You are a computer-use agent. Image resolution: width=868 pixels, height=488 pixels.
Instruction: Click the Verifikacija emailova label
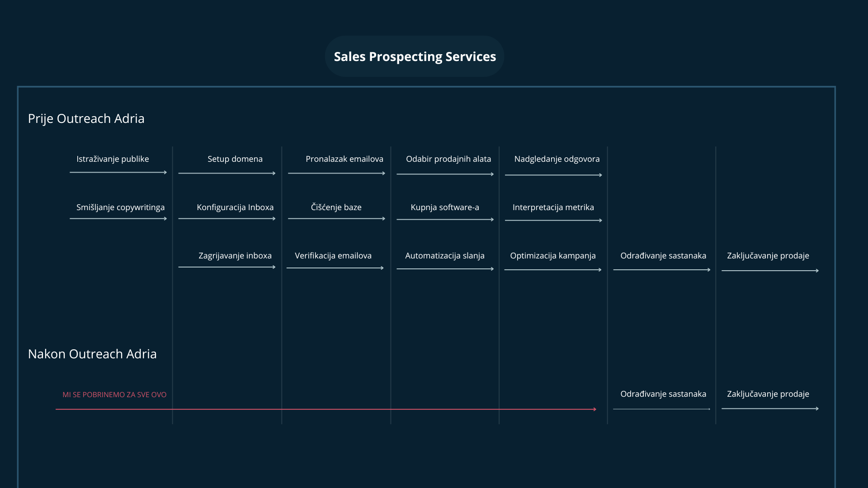point(333,256)
